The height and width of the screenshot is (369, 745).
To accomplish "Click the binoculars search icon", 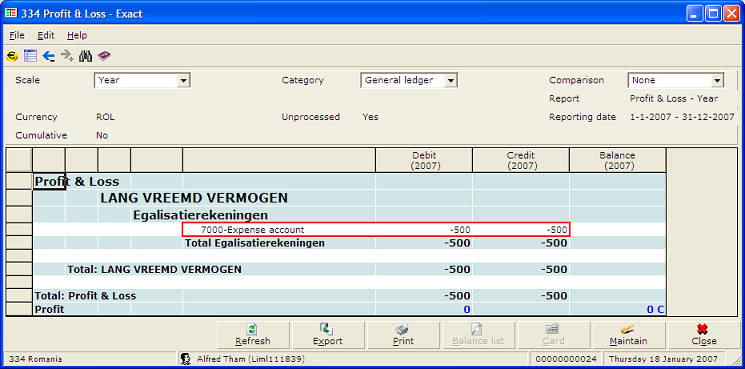I will [x=86, y=57].
